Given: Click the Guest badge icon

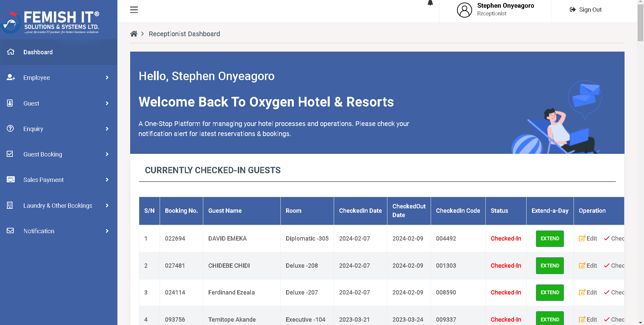Looking at the screenshot, I should [10, 103].
